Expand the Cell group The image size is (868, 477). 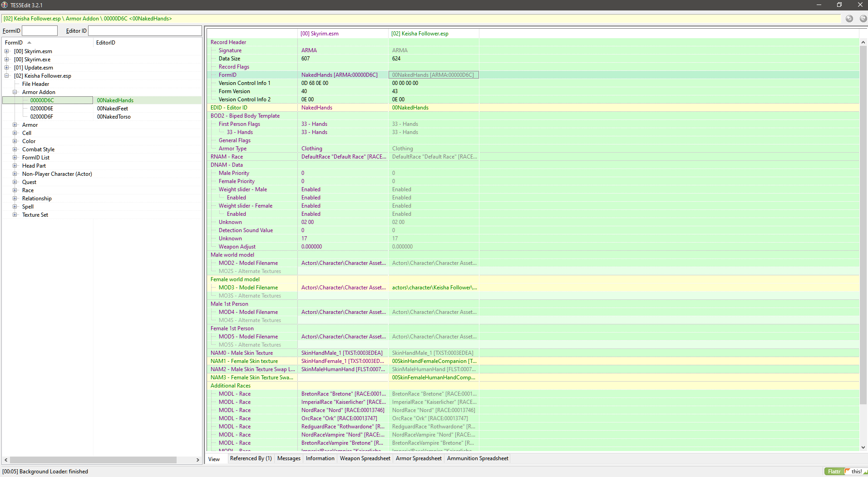click(15, 133)
